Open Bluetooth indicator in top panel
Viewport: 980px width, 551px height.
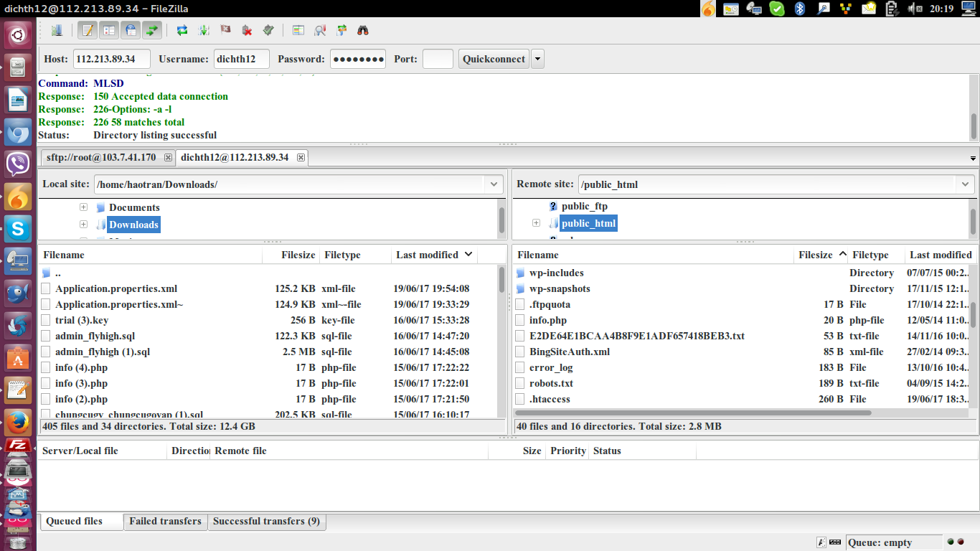(x=799, y=9)
